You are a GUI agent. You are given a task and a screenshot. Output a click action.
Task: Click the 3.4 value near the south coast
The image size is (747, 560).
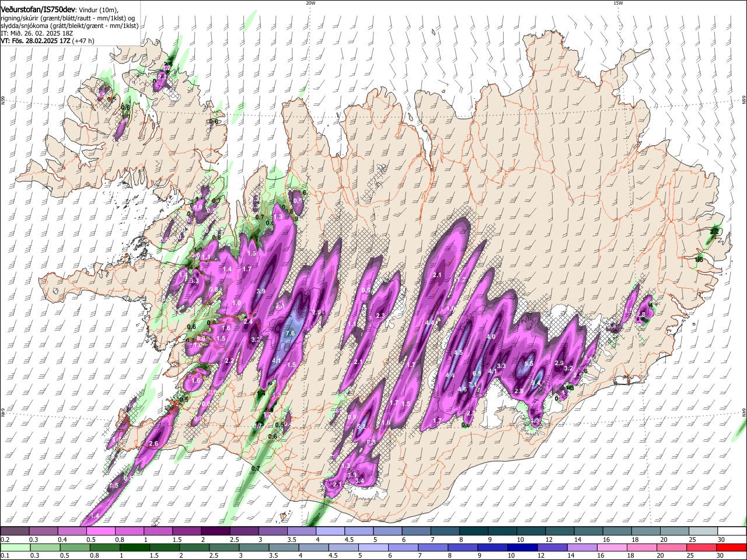pyautogui.click(x=359, y=481)
